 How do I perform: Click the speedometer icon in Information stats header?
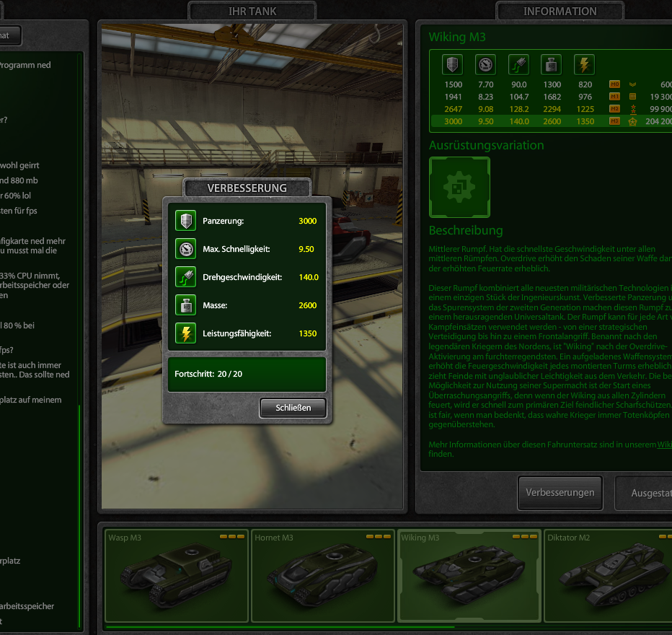tap(485, 65)
